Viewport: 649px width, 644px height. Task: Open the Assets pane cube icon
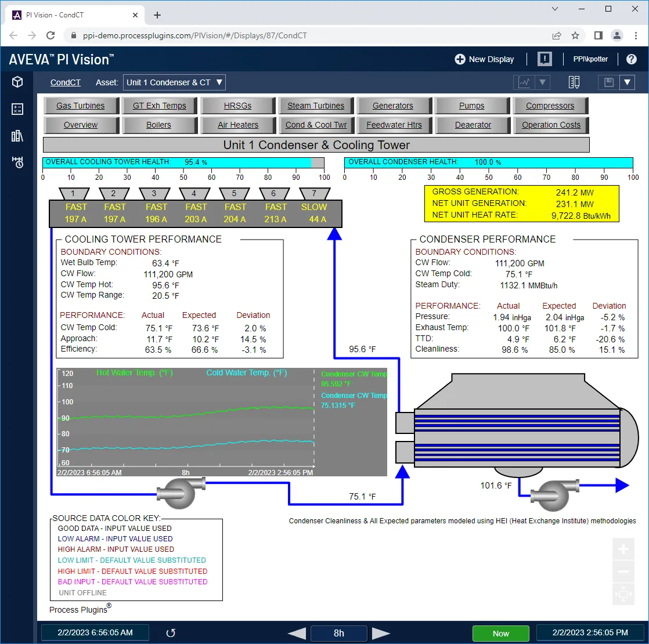(x=17, y=82)
